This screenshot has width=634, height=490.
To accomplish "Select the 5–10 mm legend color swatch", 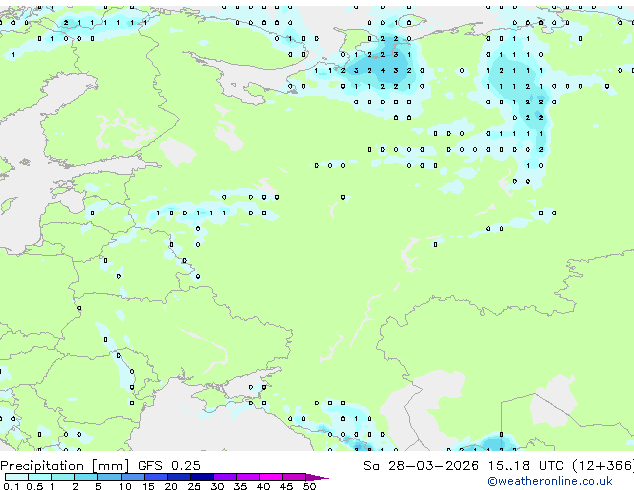I will coord(109,477).
